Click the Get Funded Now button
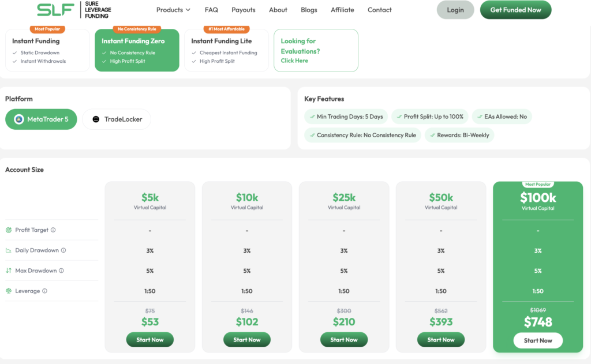Image resolution: width=591 pixels, height=364 pixels. pyautogui.click(x=515, y=10)
